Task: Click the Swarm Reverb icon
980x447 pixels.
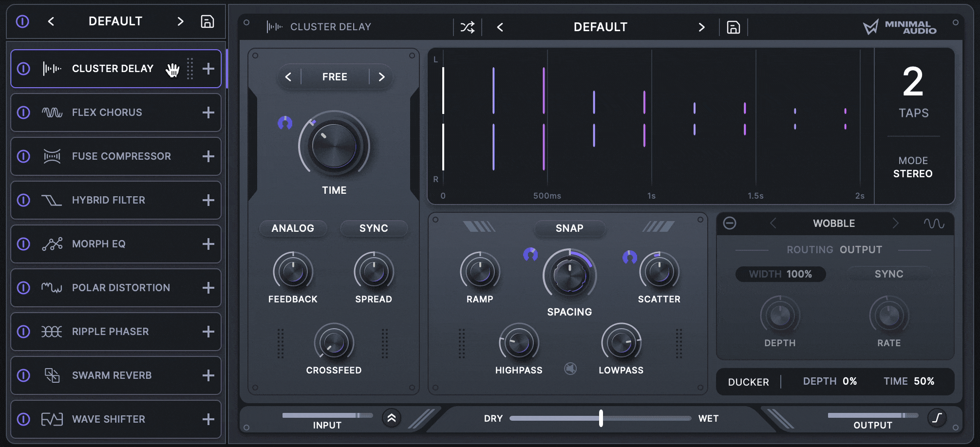Action: coord(52,375)
